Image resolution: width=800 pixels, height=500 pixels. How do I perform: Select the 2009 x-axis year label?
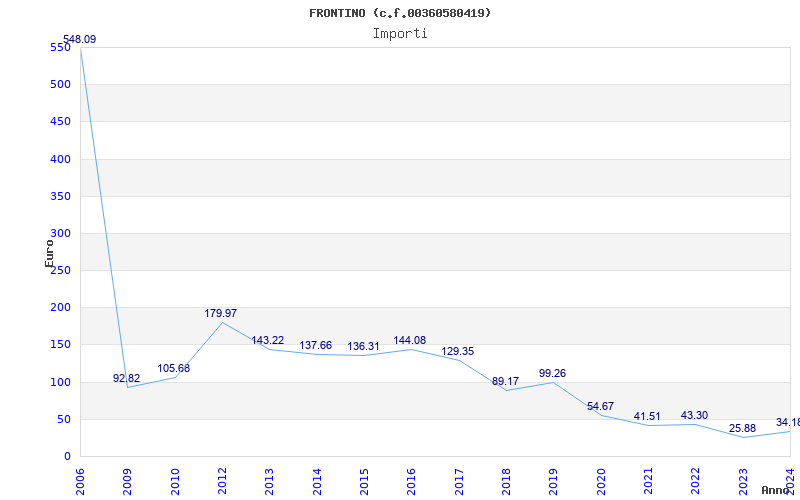(x=127, y=482)
